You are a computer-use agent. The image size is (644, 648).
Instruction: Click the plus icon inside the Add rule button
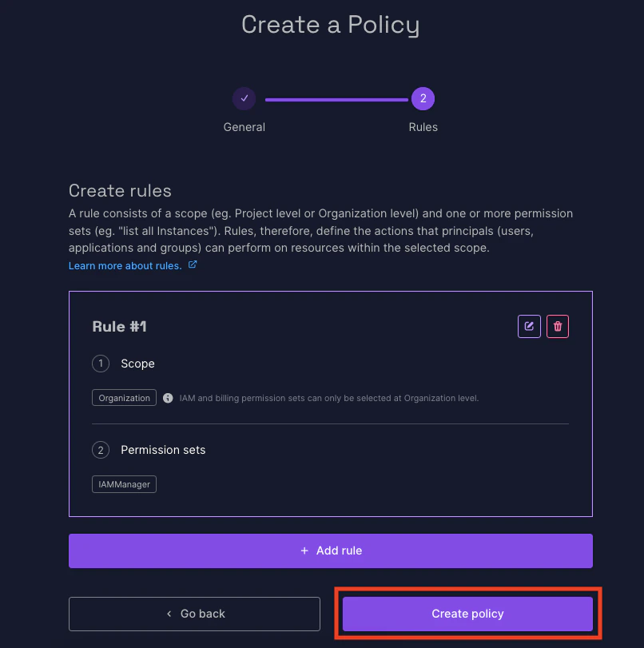click(x=304, y=551)
